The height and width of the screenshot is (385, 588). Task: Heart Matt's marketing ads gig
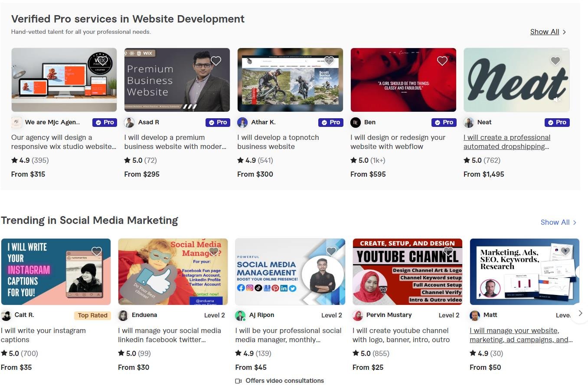coord(565,251)
